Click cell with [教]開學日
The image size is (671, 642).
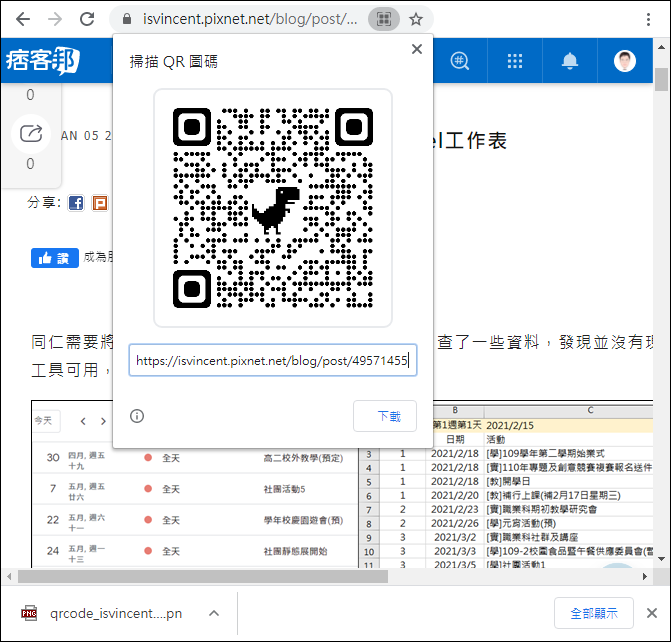pos(569,482)
